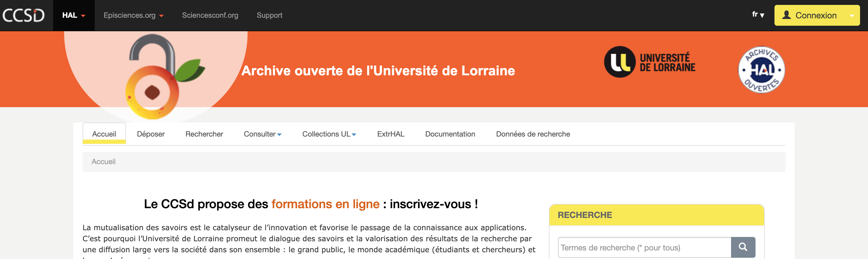
Task: Open the Support link
Action: 269,15
